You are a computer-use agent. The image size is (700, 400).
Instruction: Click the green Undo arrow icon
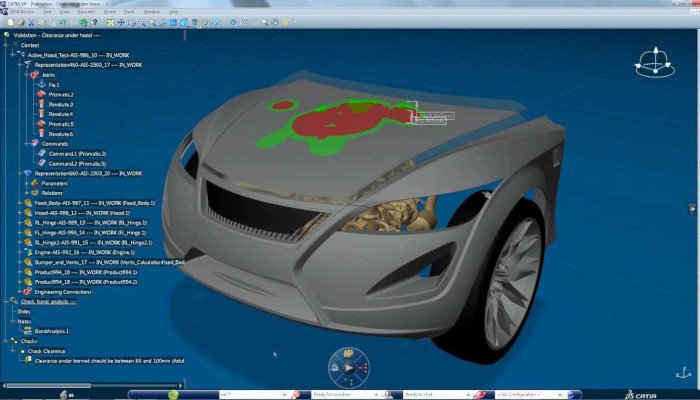[62, 22]
